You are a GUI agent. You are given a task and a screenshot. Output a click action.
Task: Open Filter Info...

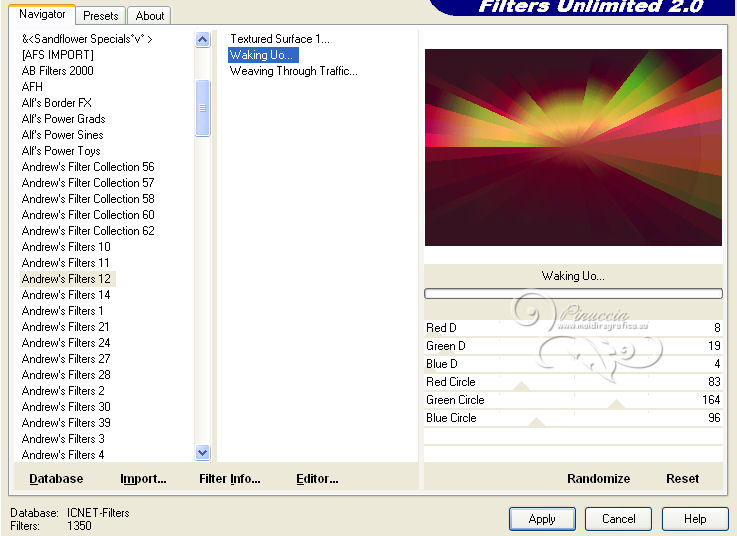point(229,479)
